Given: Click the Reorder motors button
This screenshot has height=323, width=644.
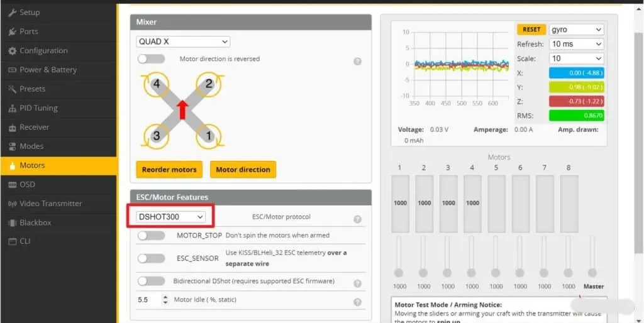Looking at the screenshot, I should coord(169,170).
